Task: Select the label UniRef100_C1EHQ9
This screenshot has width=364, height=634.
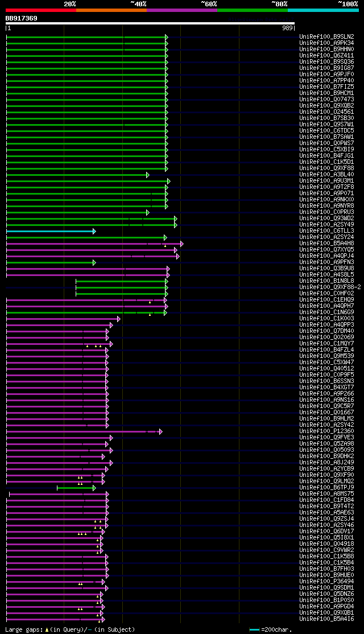Action: pyautogui.click(x=327, y=299)
